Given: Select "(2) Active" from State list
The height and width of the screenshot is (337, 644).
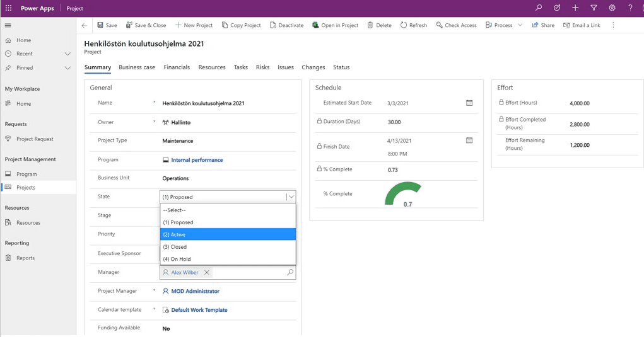Looking at the screenshot, I should coord(227,234).
